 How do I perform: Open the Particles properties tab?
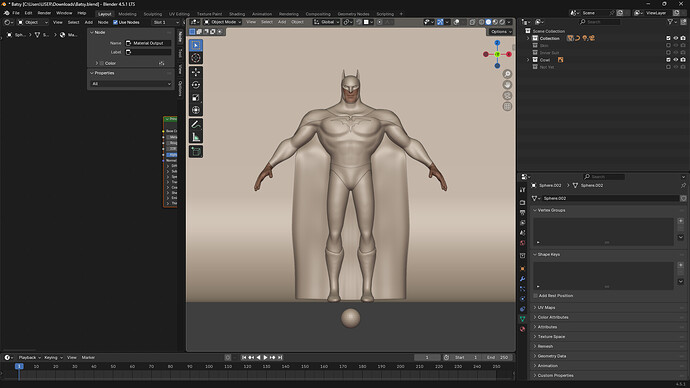tap(522, 289)
